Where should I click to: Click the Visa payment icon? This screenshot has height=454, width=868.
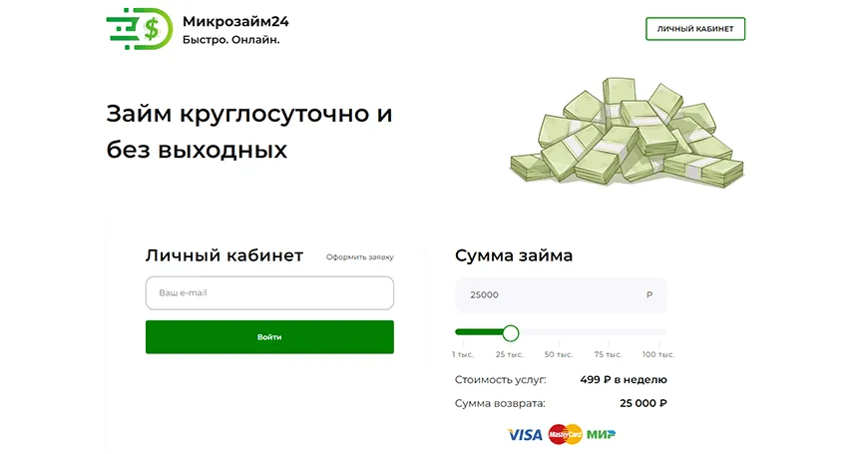pyautogui.click(x=525, y=434)
